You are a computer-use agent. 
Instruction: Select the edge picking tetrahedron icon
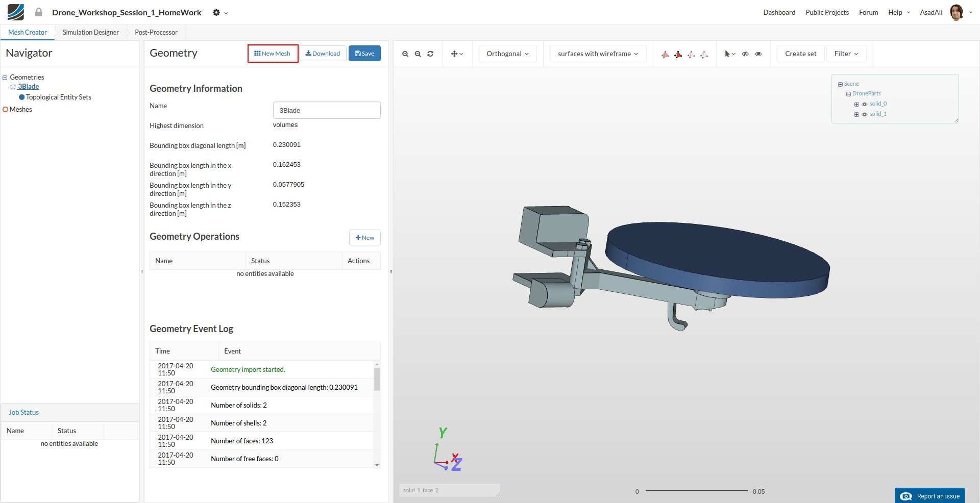coord(691,54)
